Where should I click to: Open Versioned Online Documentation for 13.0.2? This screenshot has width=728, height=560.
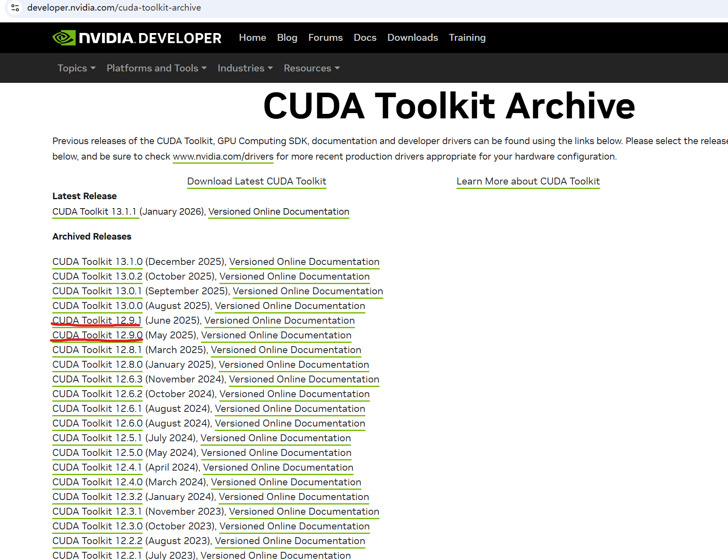click(294, 276)
